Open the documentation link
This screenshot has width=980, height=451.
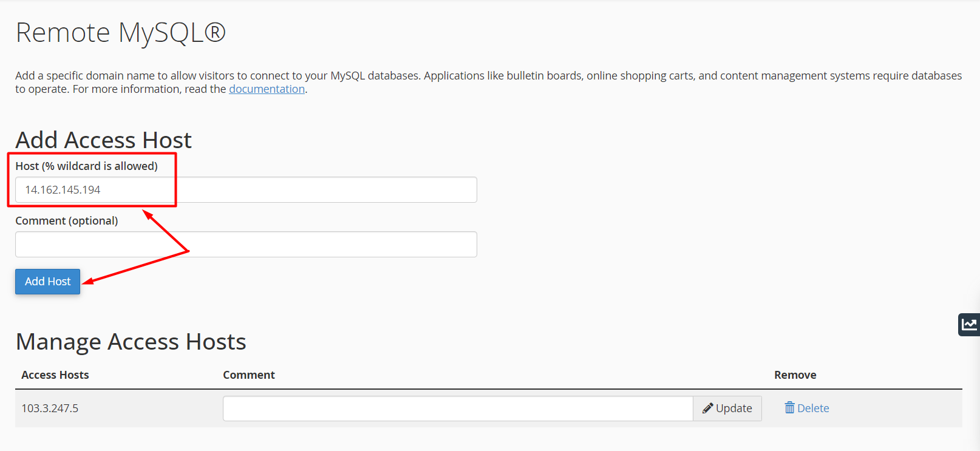click(267, 89)
